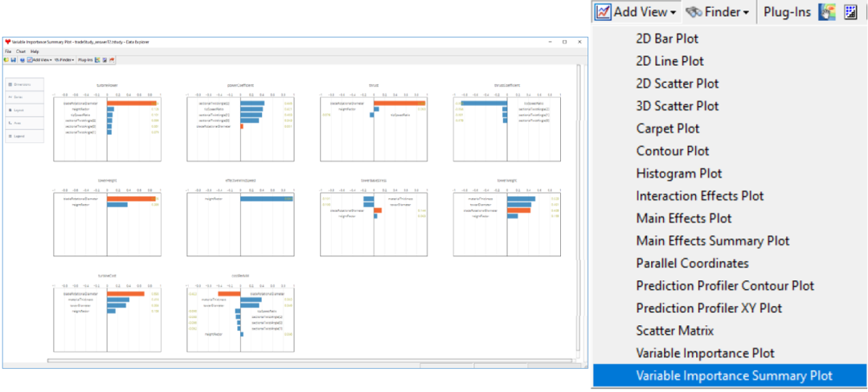Expand the Axes side panel
The height and width of the screenshot is (392, 868).
[x=24, y=123]
